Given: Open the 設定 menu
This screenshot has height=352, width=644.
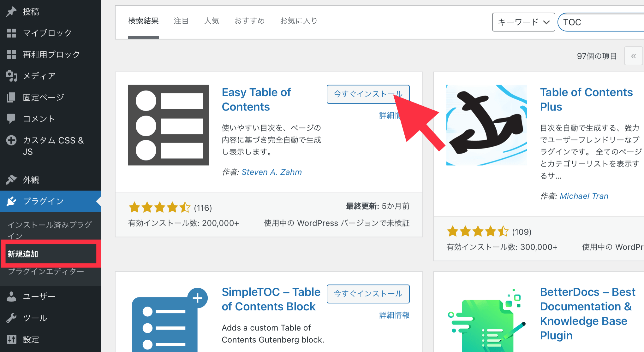Looking at the screenshot, I should (51, 339).
